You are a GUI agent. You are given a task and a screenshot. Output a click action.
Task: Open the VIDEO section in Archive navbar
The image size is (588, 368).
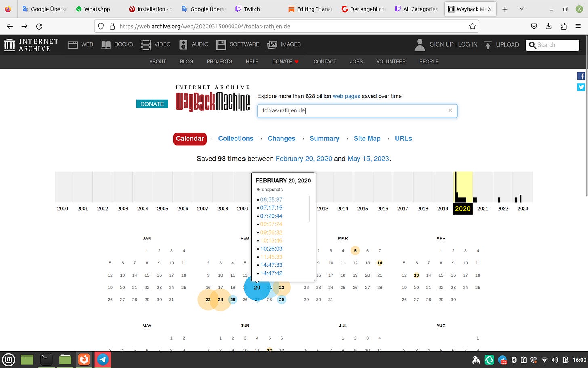[155, 44]
